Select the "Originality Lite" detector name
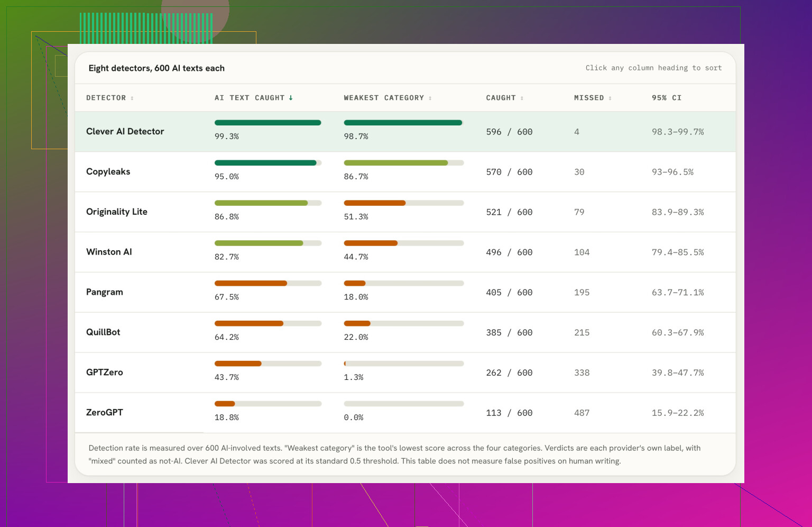 (117, 212)
